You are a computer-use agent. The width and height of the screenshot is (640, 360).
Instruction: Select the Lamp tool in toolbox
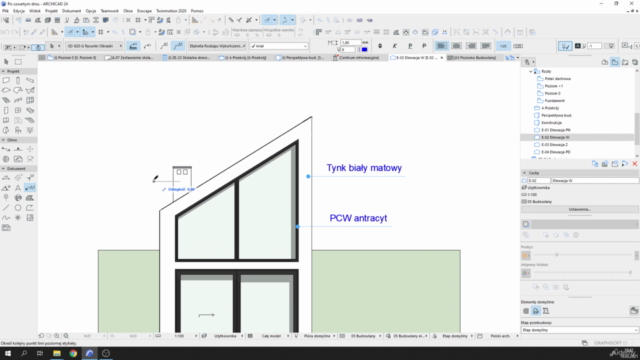pos(30,130)
